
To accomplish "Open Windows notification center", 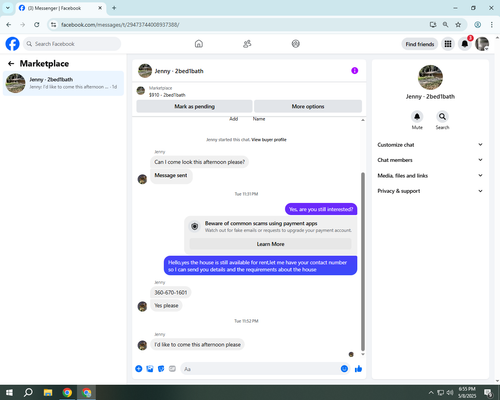I will click(x=488, y=393).
